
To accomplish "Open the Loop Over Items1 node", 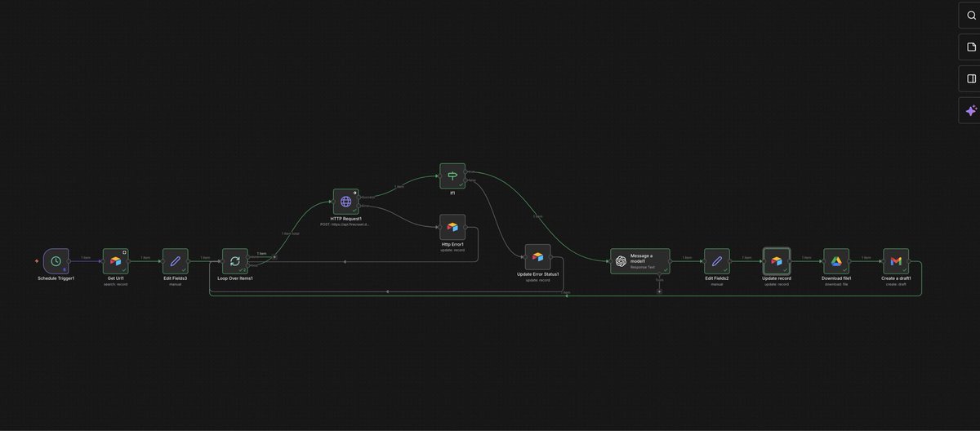I will click(235, 261).
